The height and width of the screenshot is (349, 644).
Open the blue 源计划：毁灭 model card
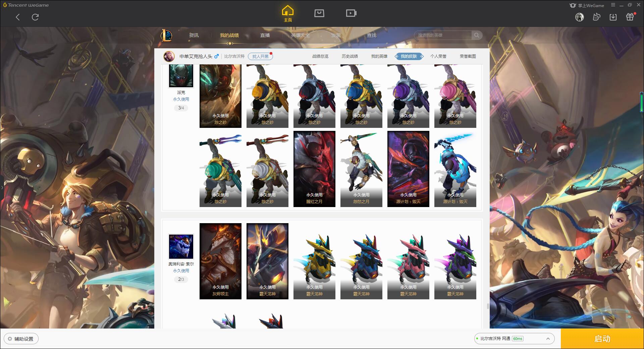(x=455, y=169)
